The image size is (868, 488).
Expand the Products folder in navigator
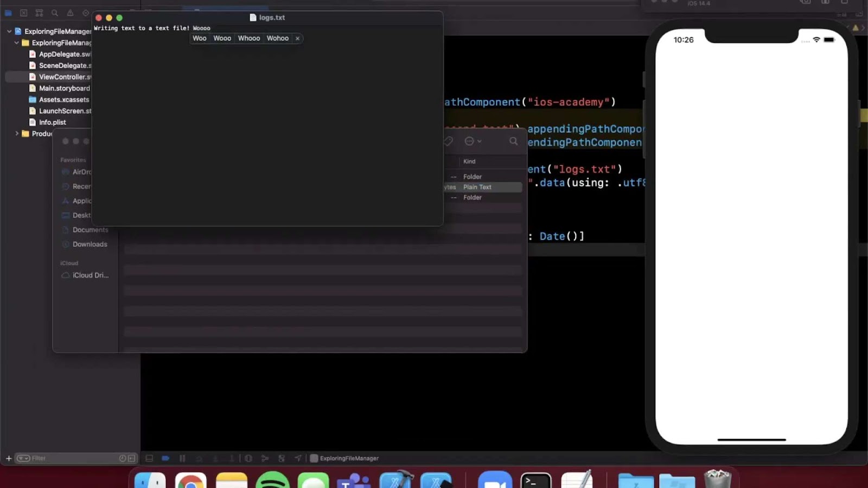coord(17,133)
